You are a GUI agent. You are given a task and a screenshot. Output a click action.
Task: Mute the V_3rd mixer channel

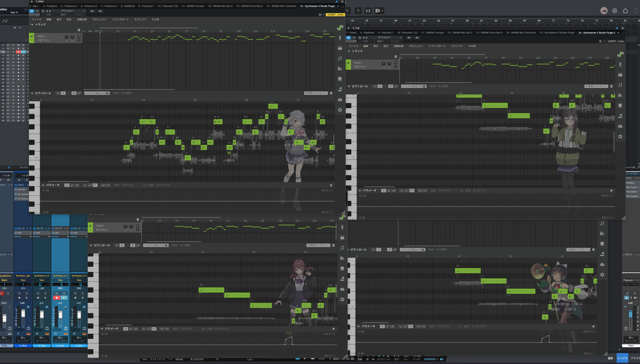75,293
